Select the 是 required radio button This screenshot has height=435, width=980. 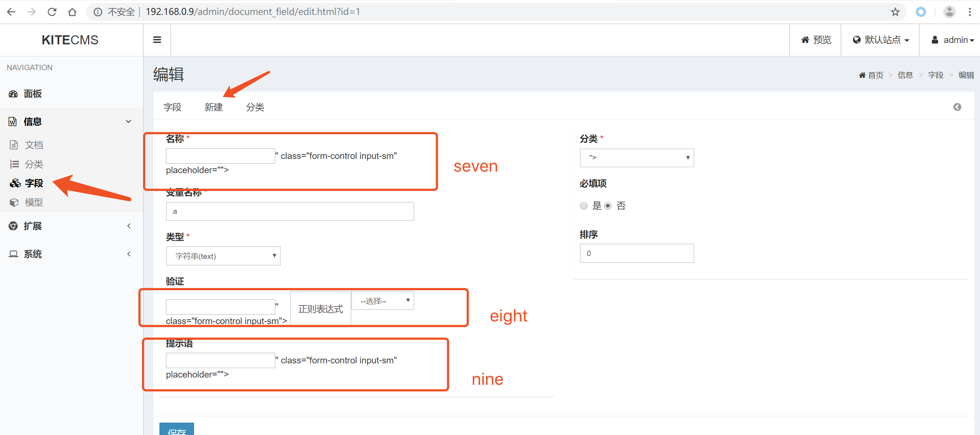pyautogui.click(x=584, y=206)
